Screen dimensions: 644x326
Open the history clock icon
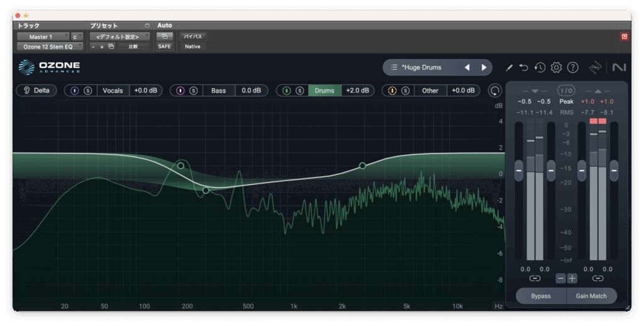click(540, 67)
